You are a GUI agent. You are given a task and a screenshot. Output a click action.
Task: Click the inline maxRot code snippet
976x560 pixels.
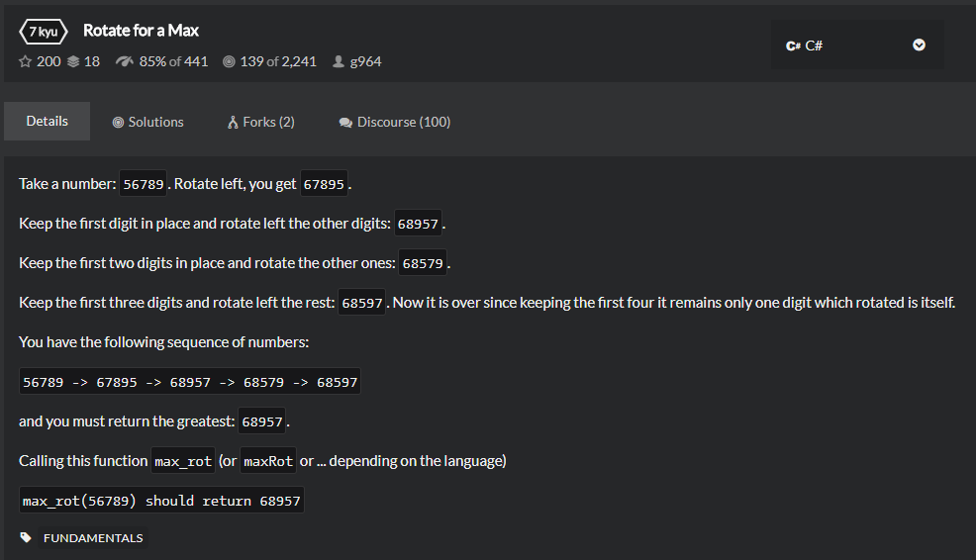(x=267, y=461)
